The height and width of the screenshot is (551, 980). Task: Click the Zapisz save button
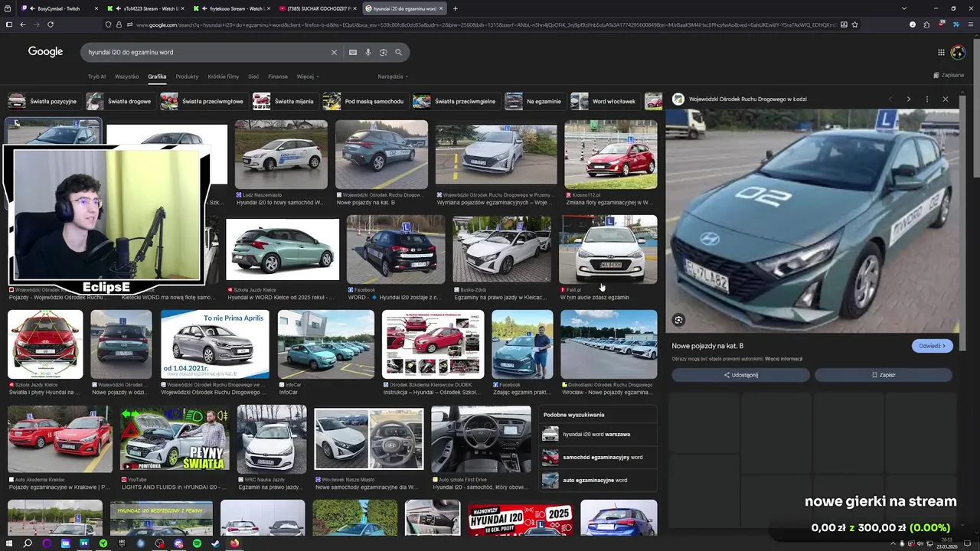pyautogui.click(x=883, y=375)
